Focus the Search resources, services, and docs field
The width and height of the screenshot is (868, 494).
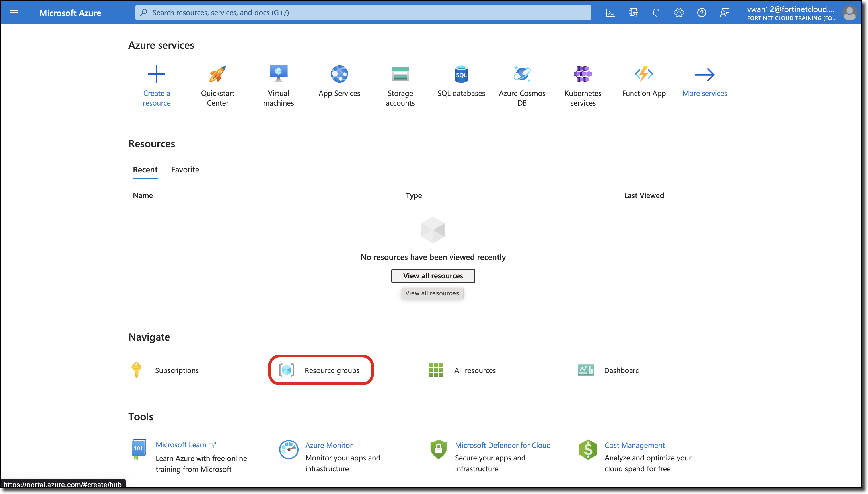click(x=363, y=13)
